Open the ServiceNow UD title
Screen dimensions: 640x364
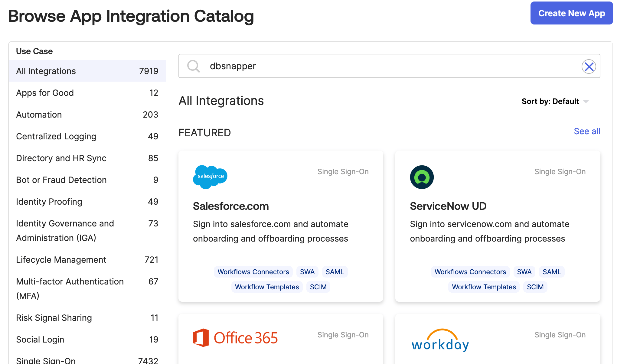[x=448, y=206]
